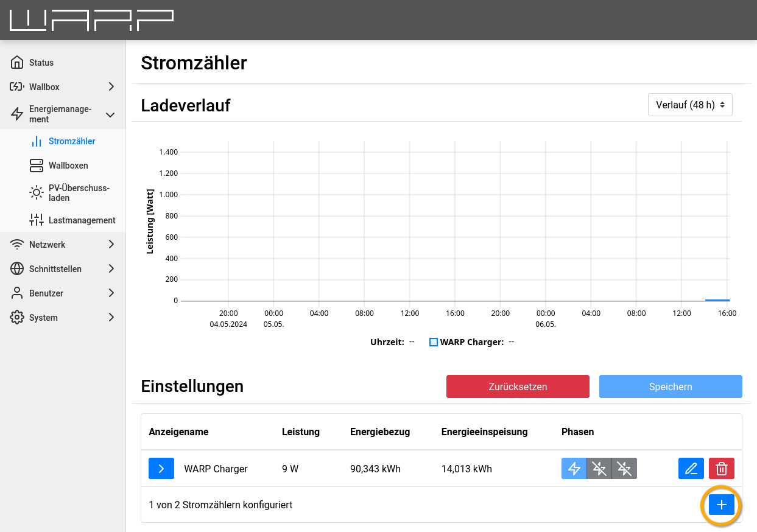Viewport: 757px width, 532px height.
Task: Open PV-Überschussladen via its sun icon
Action: pyautogui.click(x=37, y=192)
